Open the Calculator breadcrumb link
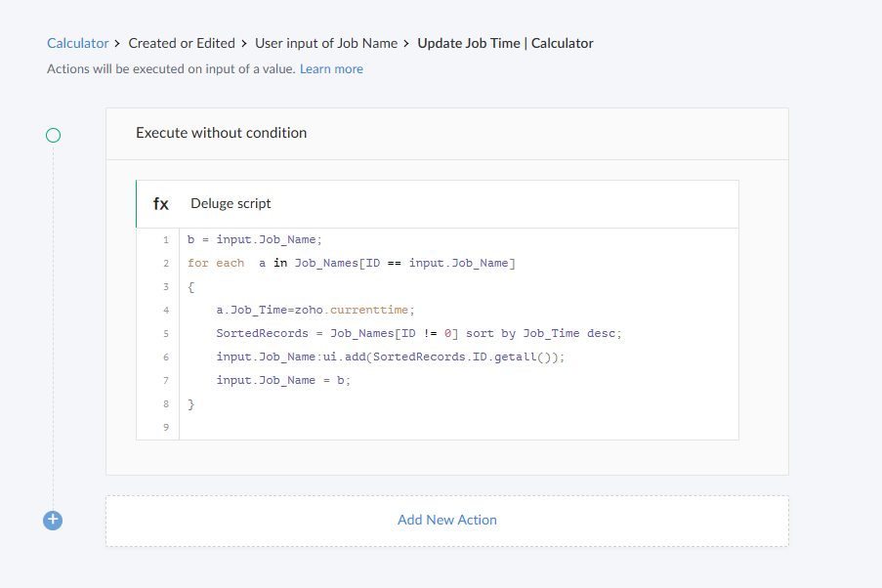Image resolution: width=882 pixels, height=588 pixels. tap(78, 43)
